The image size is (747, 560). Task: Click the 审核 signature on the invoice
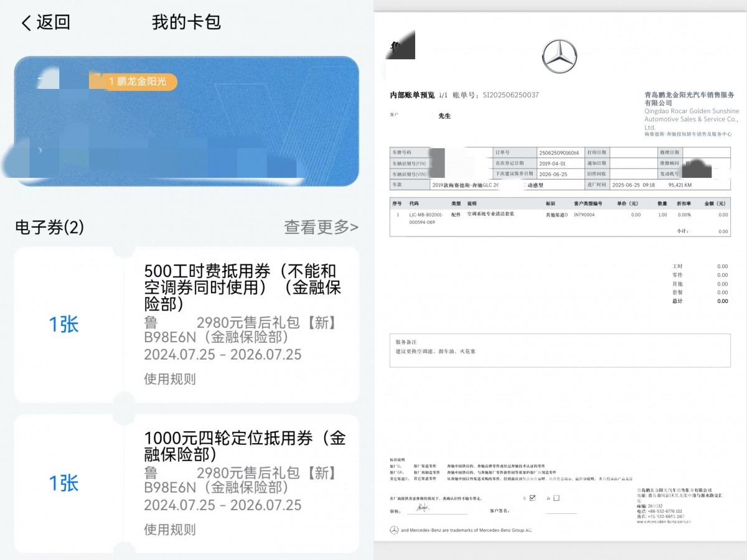pyautogui.click(x=423, y=508)
